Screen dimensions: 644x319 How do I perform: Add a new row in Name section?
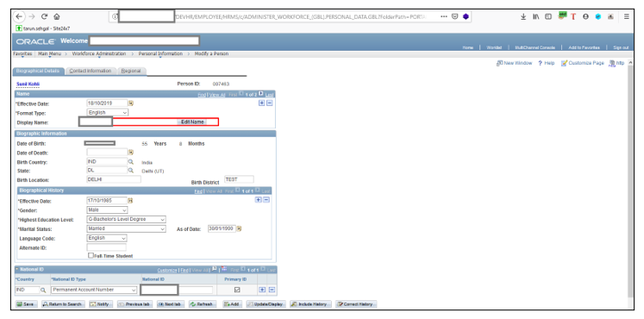point(261,103)
